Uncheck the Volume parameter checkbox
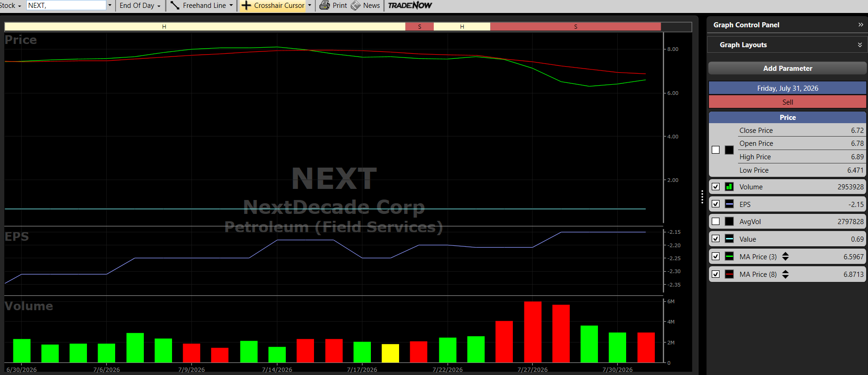The height and width of the screenshot is (375, 868). click(716, 187)
